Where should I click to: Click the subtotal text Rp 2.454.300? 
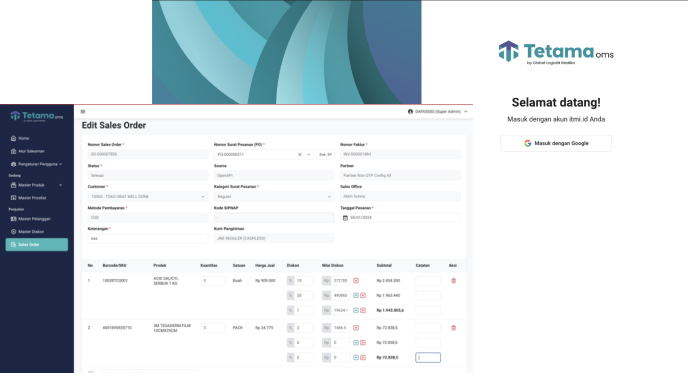coord(388,280)
